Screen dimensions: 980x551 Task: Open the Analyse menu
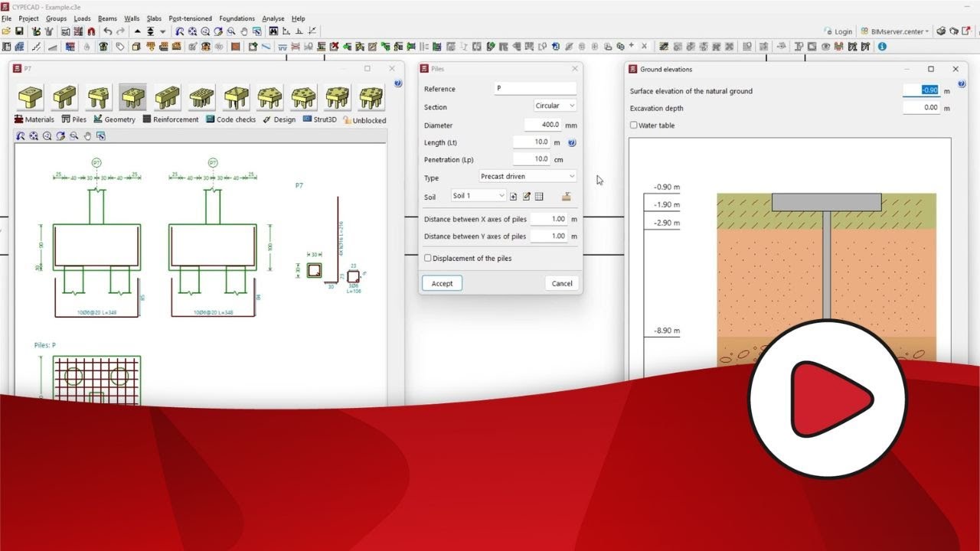(273, 18)
